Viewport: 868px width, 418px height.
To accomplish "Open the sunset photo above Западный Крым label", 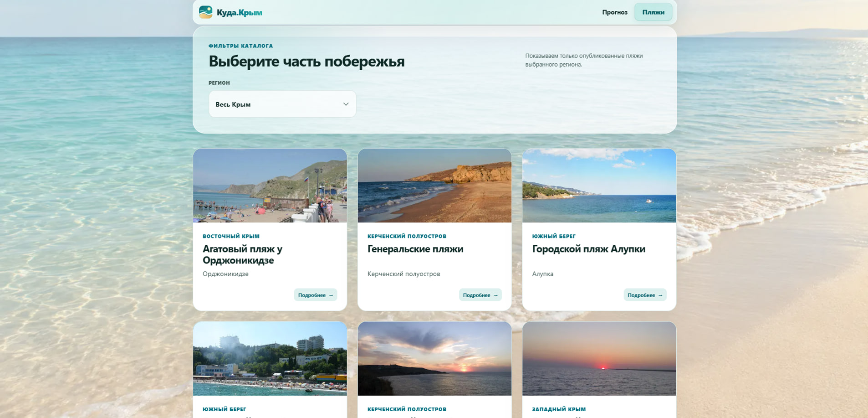I will coord(599,359).
